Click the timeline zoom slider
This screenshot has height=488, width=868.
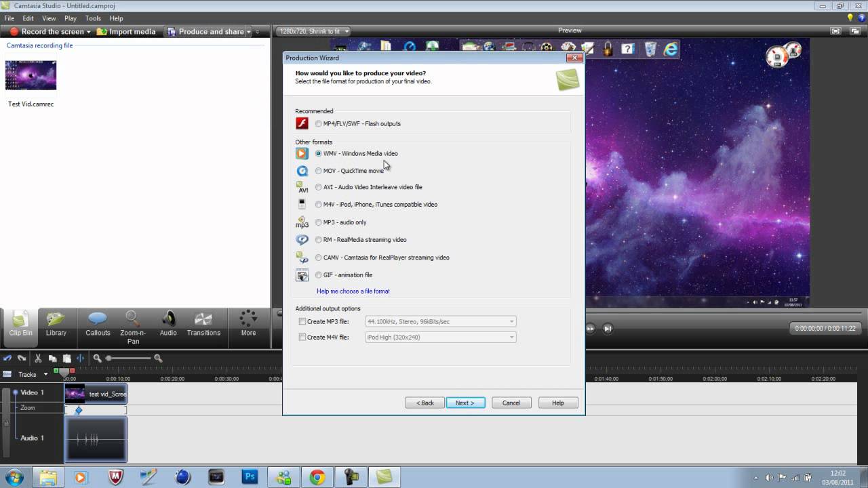pos(127,358)
